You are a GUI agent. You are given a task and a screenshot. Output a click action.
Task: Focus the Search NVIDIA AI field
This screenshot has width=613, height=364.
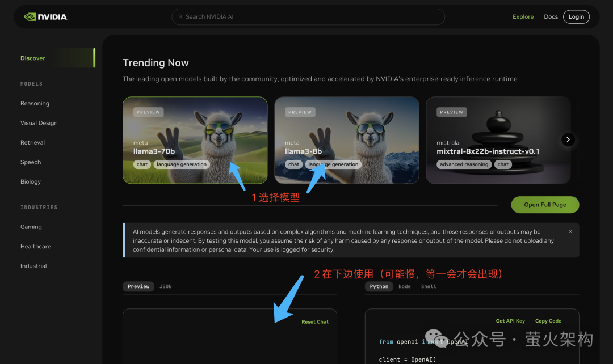click(308, 17)
